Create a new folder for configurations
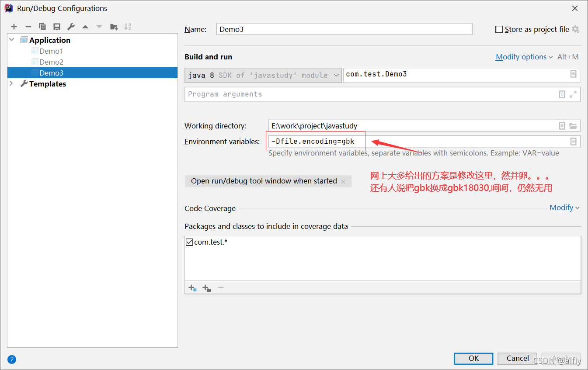588x370 pixels. [114, 26]
